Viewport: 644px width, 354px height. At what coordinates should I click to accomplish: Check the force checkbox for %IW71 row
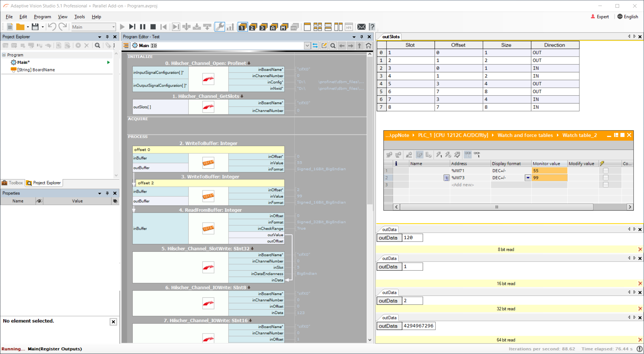(x=606, y=171)
